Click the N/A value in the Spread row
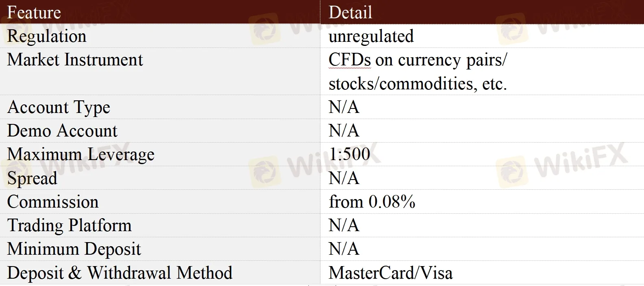 (x=344, y=178)
